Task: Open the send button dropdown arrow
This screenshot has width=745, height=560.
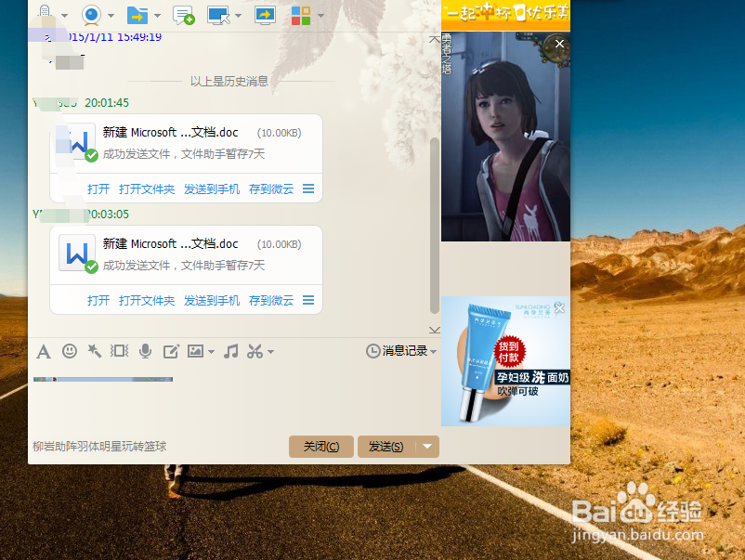Action: pyautogui.click(x=425, y=447)
